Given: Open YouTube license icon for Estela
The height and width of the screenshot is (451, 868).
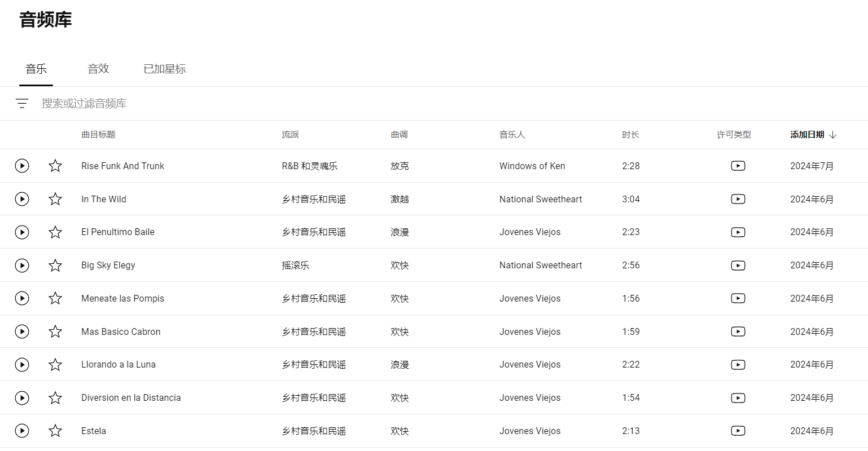Looking at the screenshot, I should pyautogui.click(x=738, y=431).
